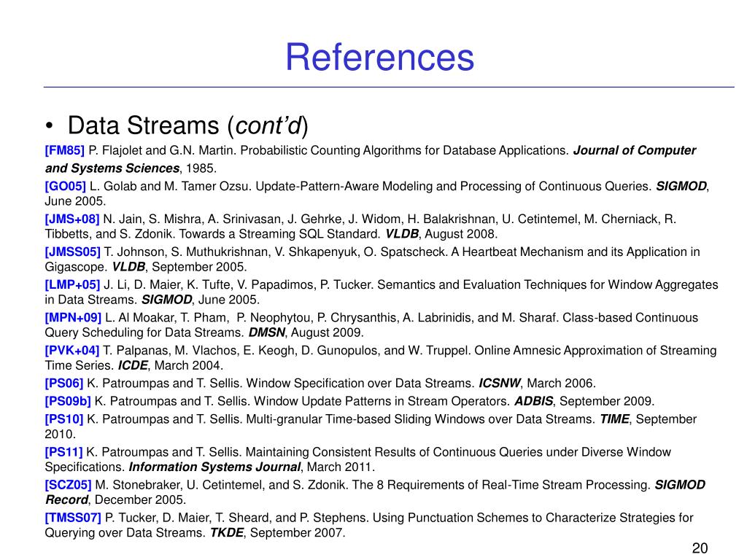Click 'Using Punctuation Schemes' paper title
The width and height of the screenshot is (747, 560).
(451, 518)
